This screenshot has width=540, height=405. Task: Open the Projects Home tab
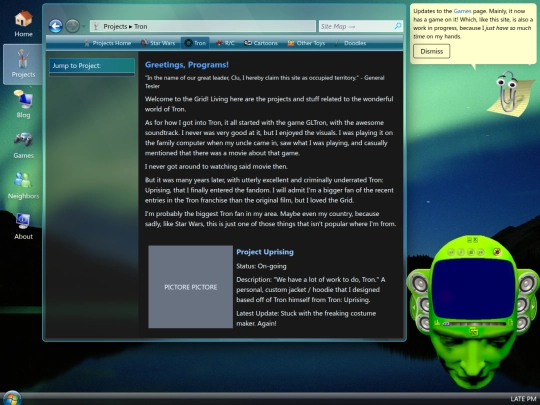[107, 43]
